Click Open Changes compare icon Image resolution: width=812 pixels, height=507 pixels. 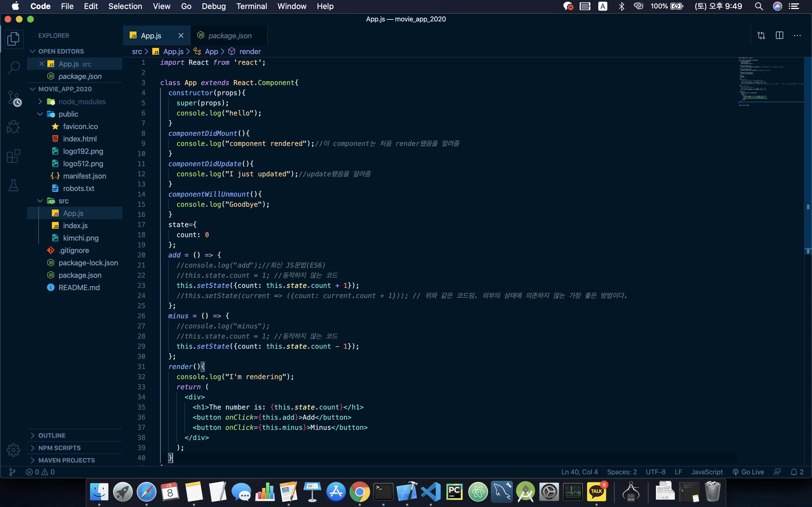[761, 35]
